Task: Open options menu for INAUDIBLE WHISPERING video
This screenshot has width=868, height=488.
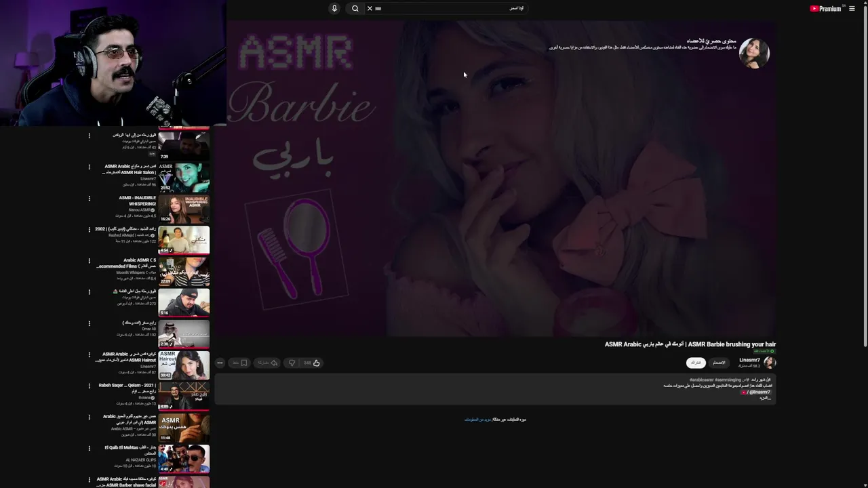Action: [x=89, y=198]
